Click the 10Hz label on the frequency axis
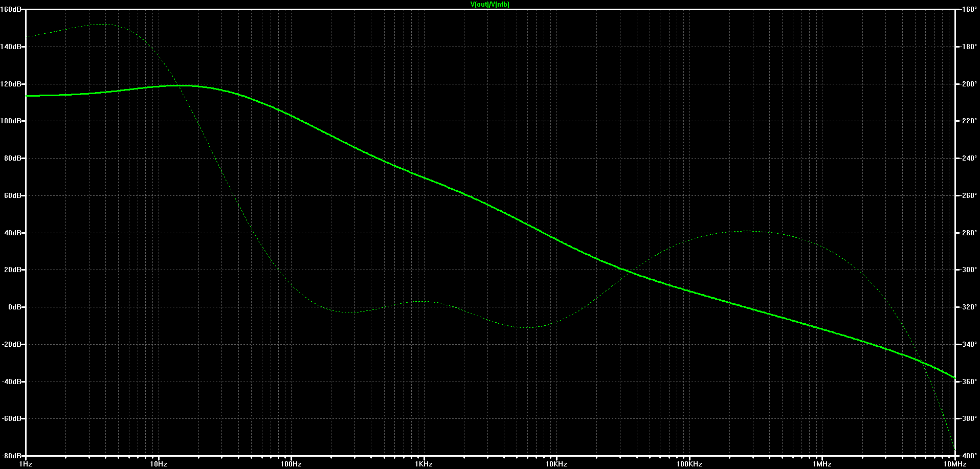This screenshot has height=469, width=980. (x=159, y=464)
